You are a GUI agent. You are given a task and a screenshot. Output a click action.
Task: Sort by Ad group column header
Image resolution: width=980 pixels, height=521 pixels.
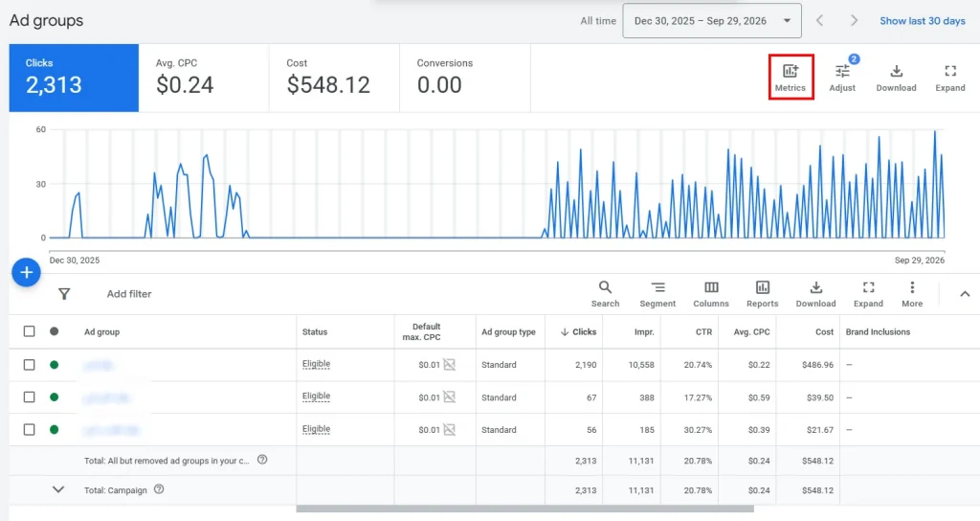pyautogui.click(x=101, y=332)
